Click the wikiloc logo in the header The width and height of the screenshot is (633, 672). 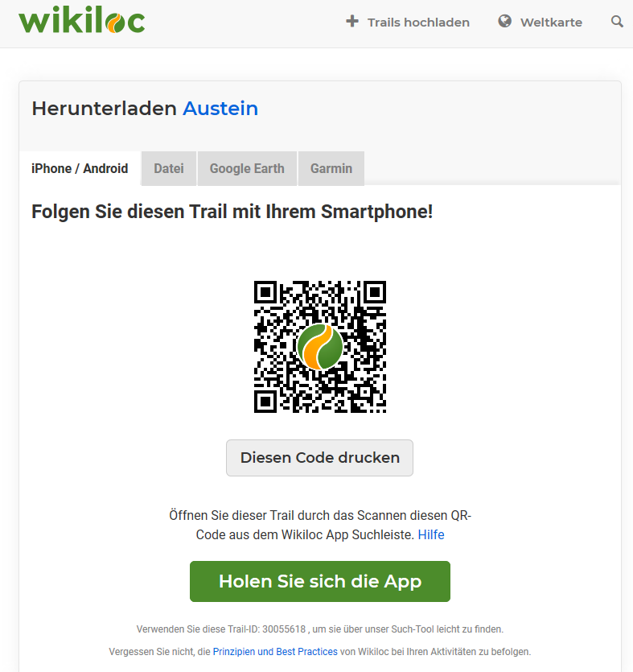(82, 21)
